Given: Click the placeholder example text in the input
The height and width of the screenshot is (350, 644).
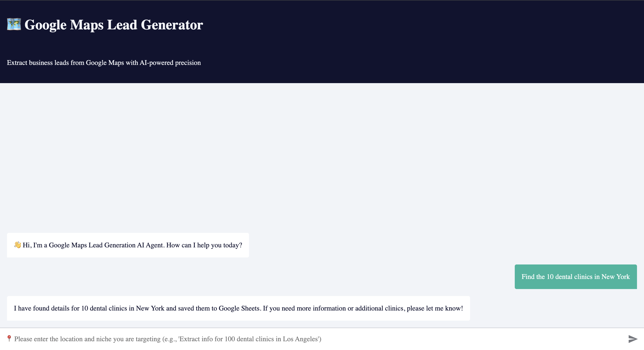Looking at the screenshot, I should pos(168,339).
